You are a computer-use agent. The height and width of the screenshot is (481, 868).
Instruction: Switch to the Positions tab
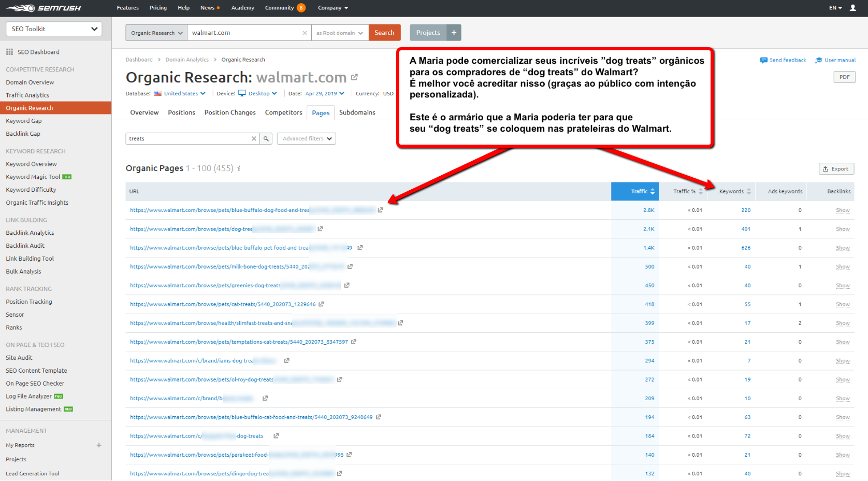pyautogui.click(x=181, y=112)
